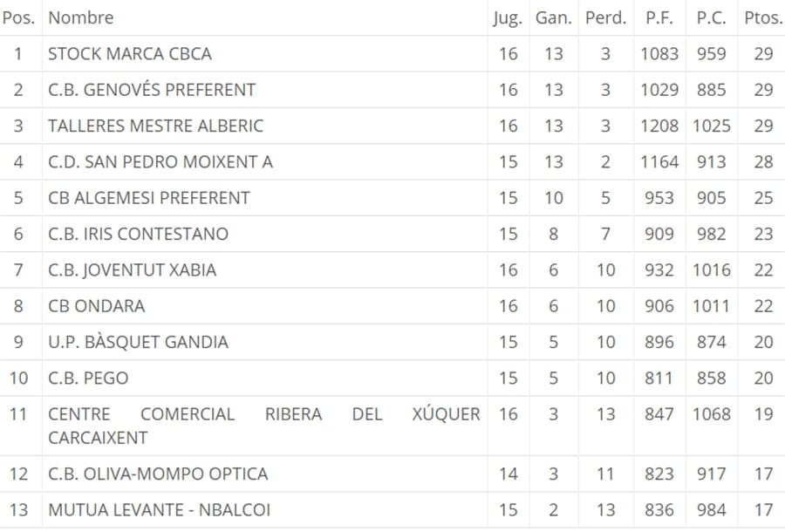Click the Nombre column header
Image resolution: width=785 pixels, height=532 pixels.
click(80, 18)
